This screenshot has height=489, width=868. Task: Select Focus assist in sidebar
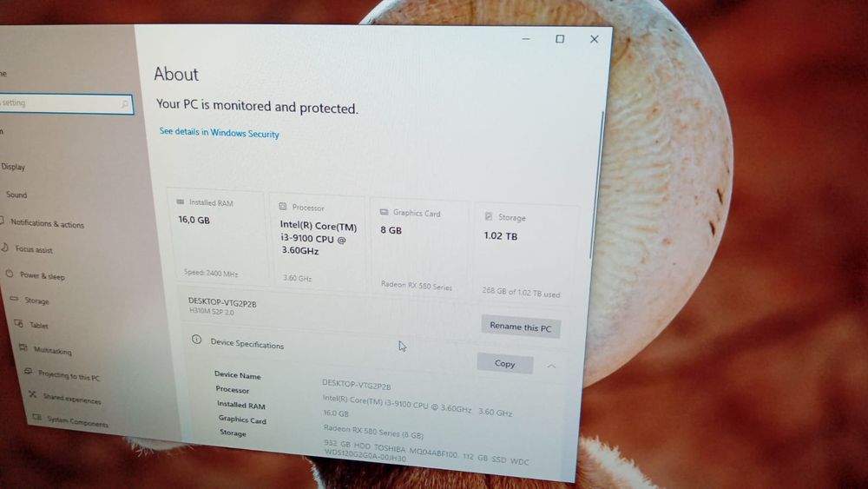pyautogui.click(x=34, y=250)
